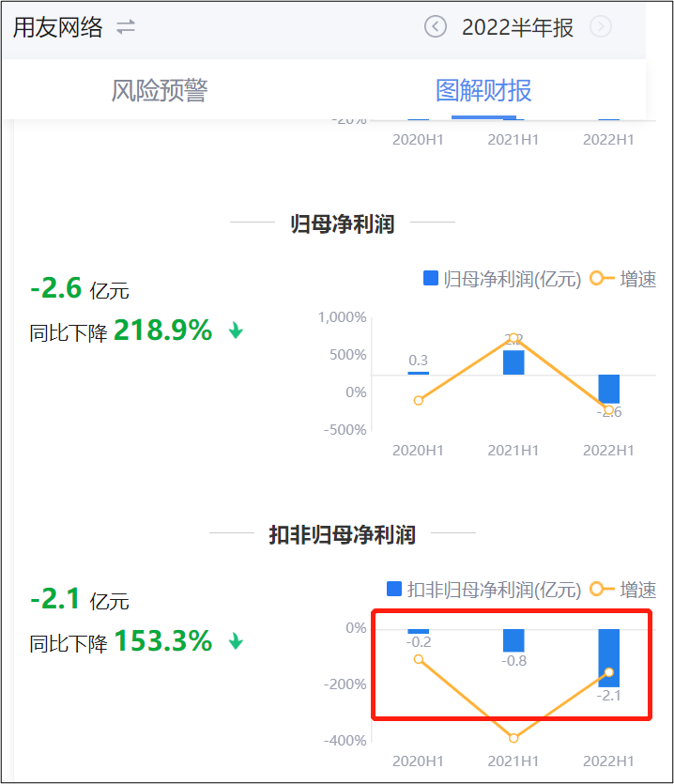Select the 图解财报 tab
The height and width of the screenshot is (784, 674).
(483, 90)
